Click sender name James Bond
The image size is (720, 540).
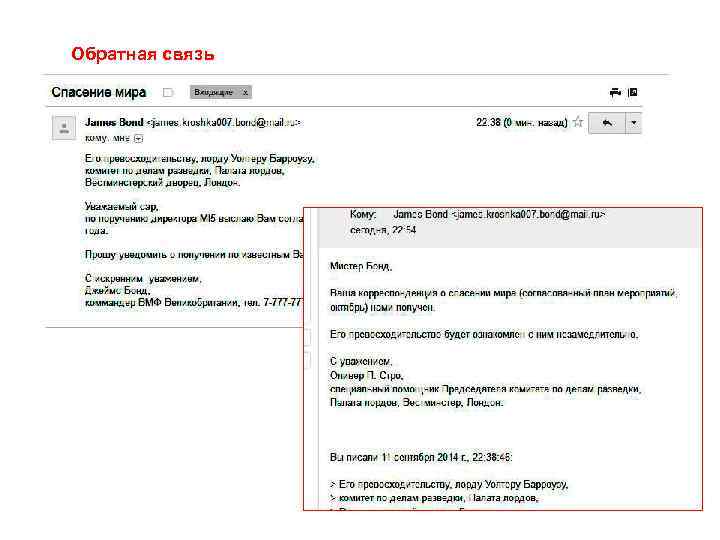pos(114,122)
